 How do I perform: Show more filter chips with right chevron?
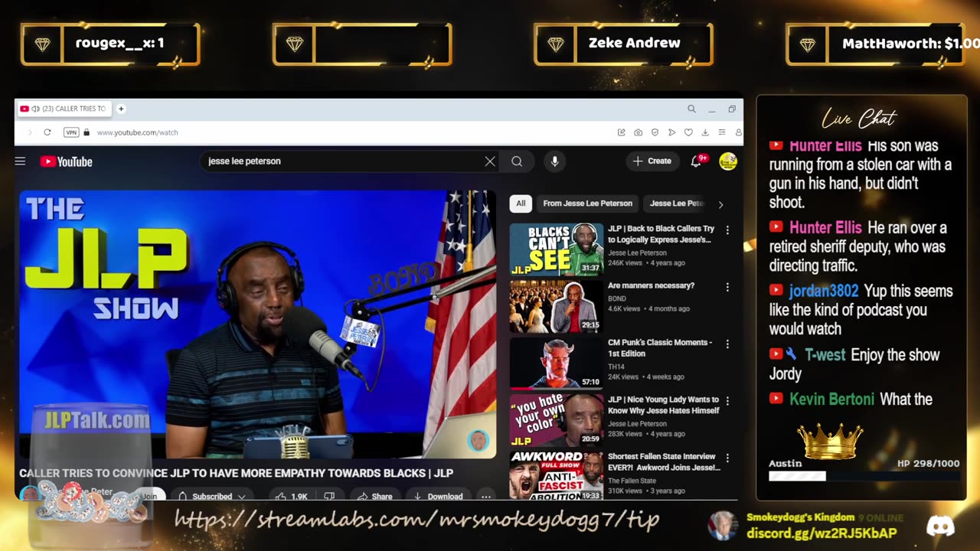720,204
